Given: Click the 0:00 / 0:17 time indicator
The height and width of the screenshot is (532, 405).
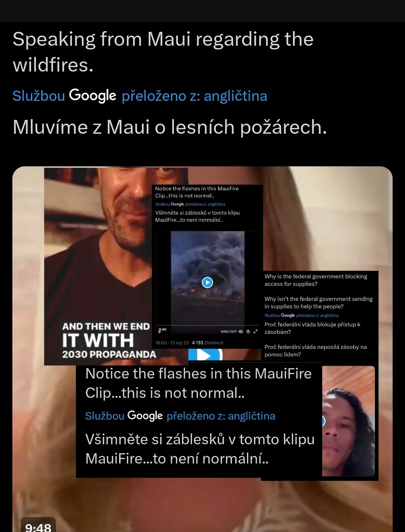Looking at the screenshot, I should (229, 332).
